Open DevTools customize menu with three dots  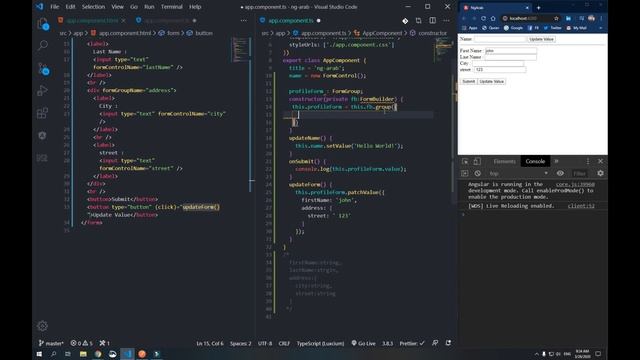click(588, 162)
